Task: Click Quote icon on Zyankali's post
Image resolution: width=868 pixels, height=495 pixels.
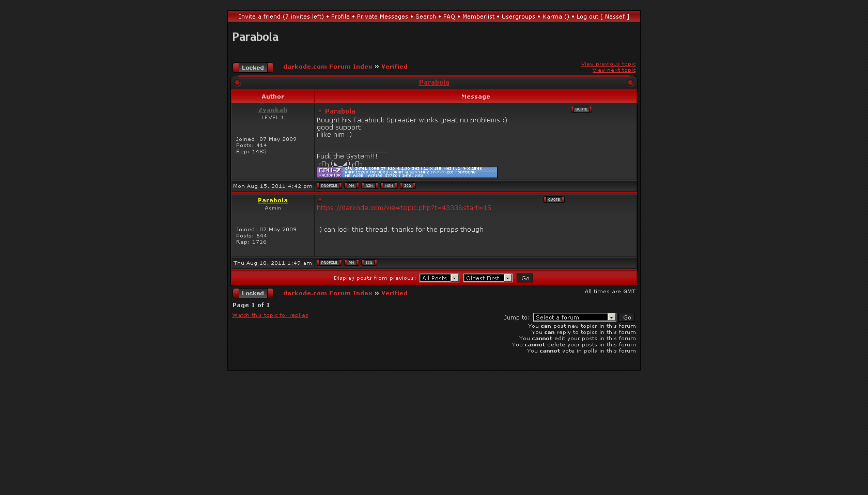Action: point(581,109)
